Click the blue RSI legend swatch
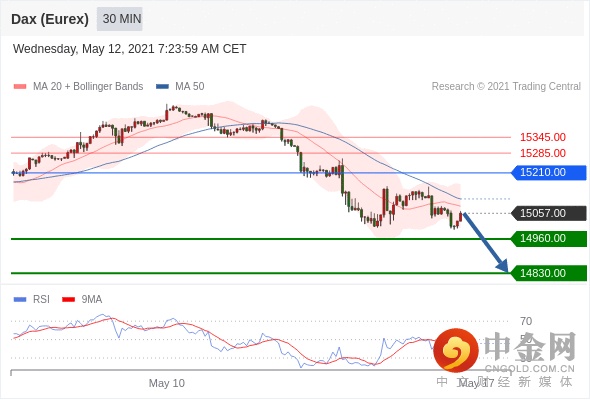This screenshot has height=400, width=590. tap(20, 300)
